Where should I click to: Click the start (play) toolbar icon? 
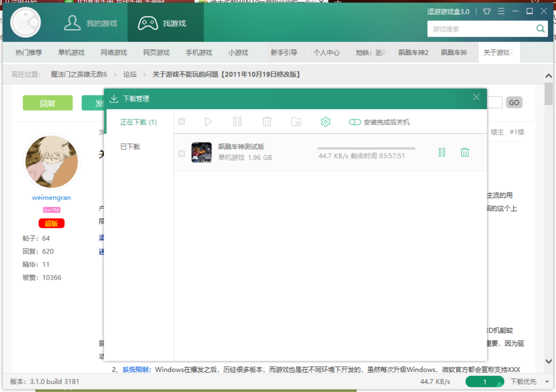click(x=208, y=122)
